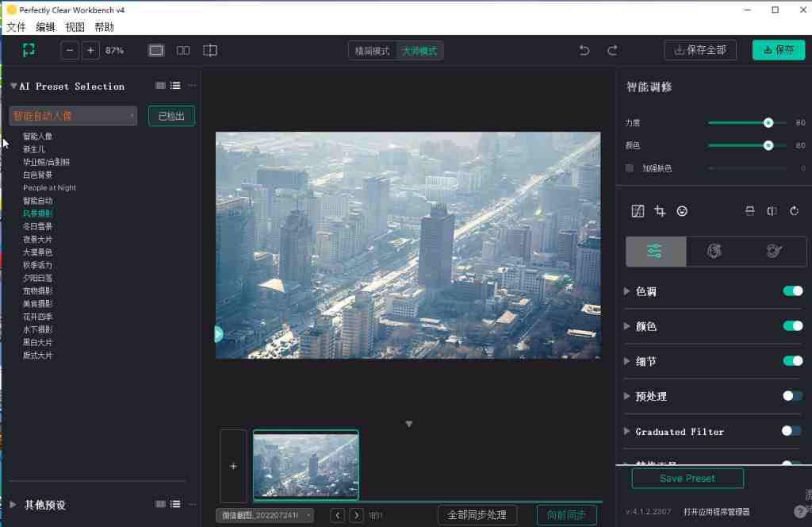812x527 pixels.
Task: Open the 智能自动人像 preset dropdown
Action: click(x=73, y=115)
